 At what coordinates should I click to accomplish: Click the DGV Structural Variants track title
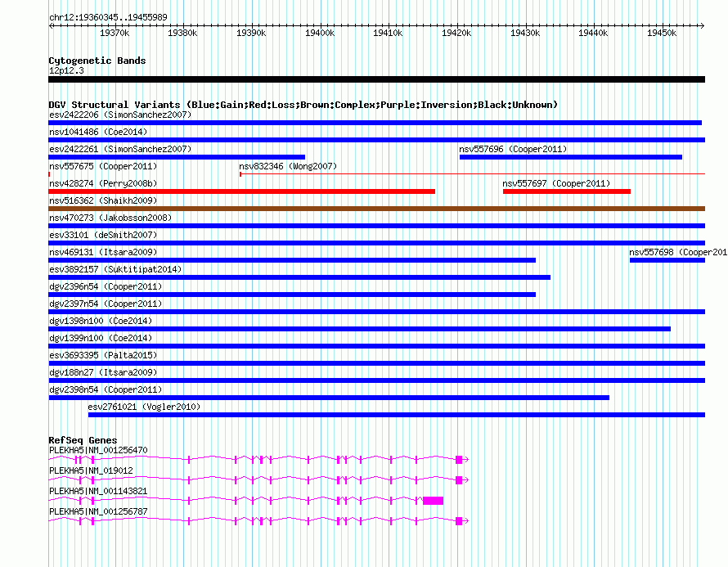[303, 105]
